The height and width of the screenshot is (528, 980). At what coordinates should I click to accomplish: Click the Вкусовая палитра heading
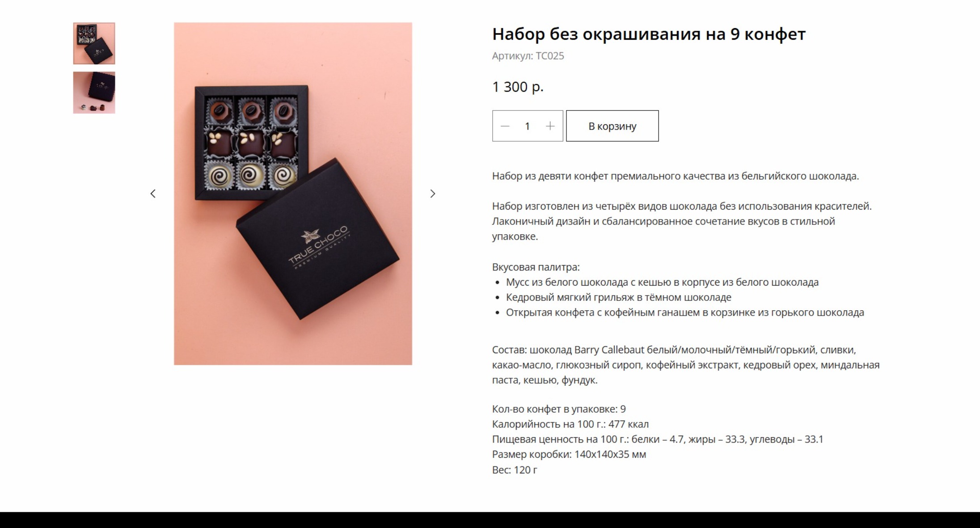536,267
